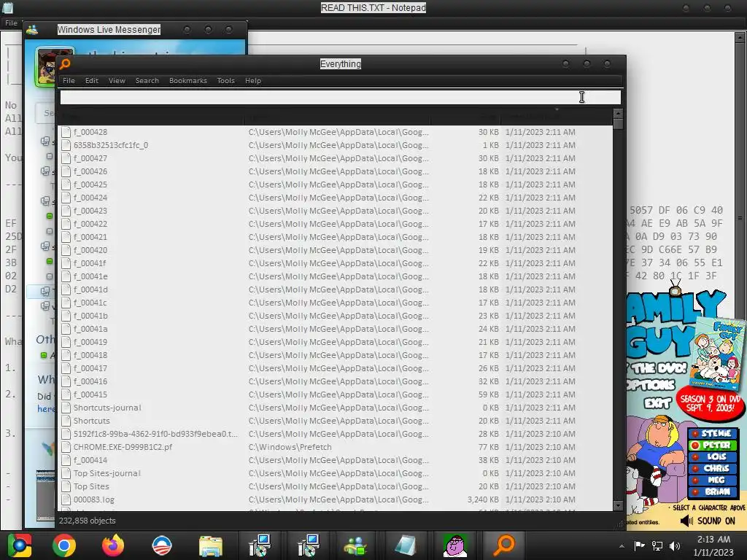The height and width of the screenshot is (560, 747).
Task: Open the Notepad File menu
Action: [x=12, y=23]
